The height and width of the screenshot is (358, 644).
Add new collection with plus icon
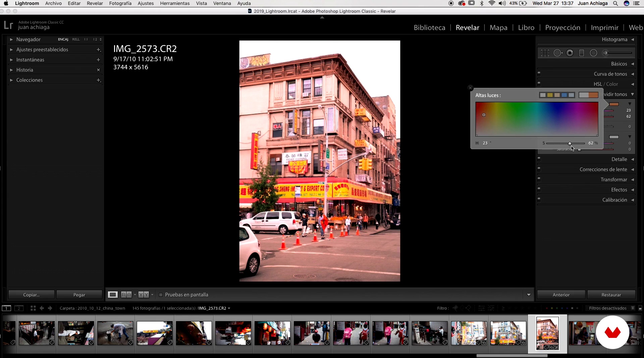[98, 80]
